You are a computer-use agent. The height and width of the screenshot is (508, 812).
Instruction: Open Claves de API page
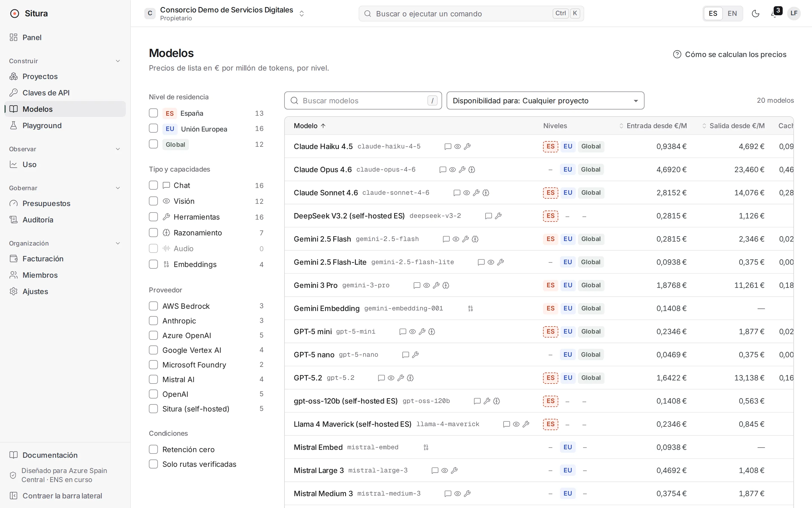65,93
